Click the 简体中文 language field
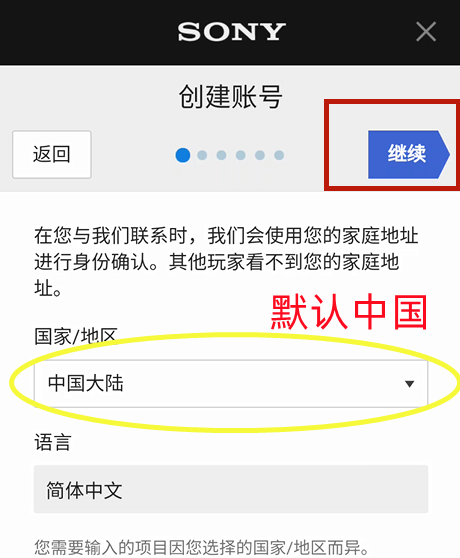This screenshot has height=558, width=460. click(231, 489)
